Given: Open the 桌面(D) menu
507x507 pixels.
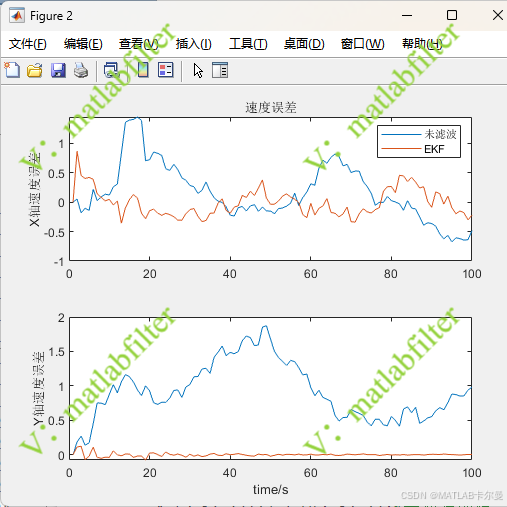Looking at the screenshot, I should (304, 44).
